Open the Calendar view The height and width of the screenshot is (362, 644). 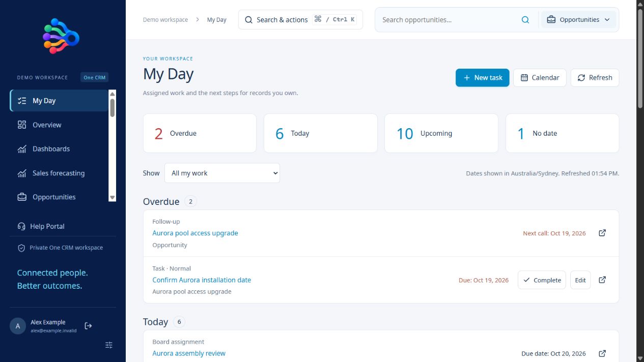[540, 78]
